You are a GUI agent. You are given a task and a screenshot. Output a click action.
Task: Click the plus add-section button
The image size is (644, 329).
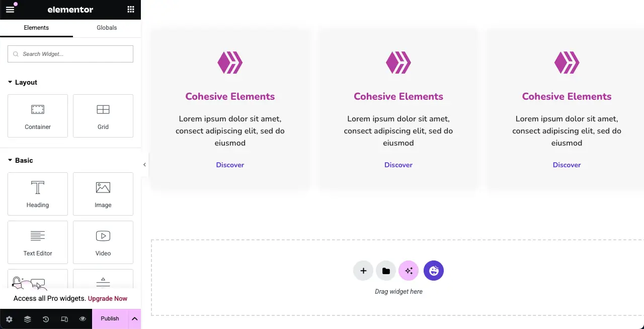[x=363, y=271]
